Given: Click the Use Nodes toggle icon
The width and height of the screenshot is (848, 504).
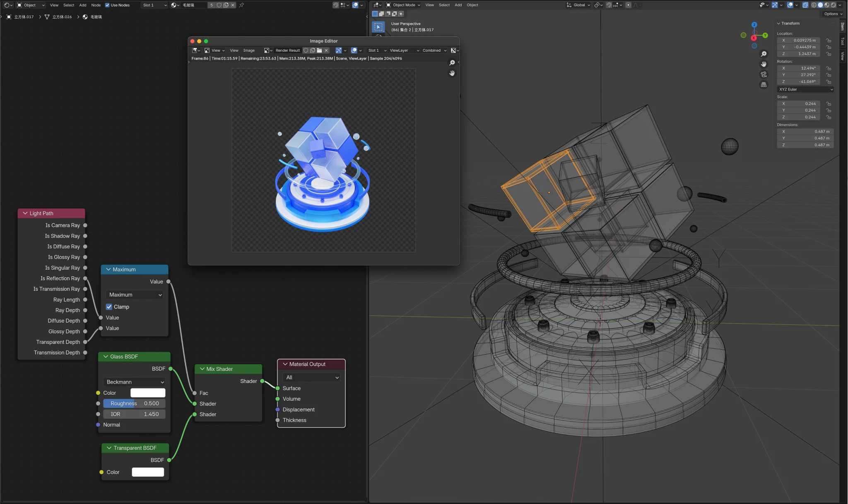Looking at the screenshot, I should pos(107,5).
